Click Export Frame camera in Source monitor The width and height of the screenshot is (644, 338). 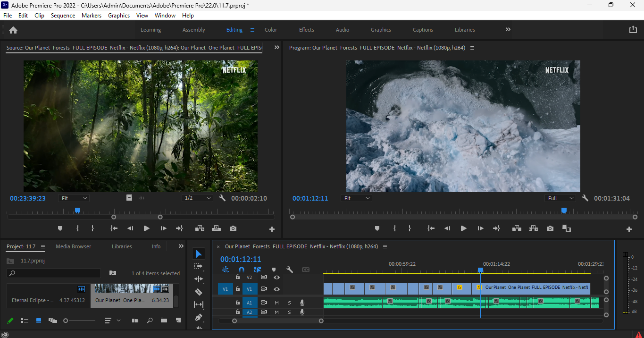[x=233, y=228]
